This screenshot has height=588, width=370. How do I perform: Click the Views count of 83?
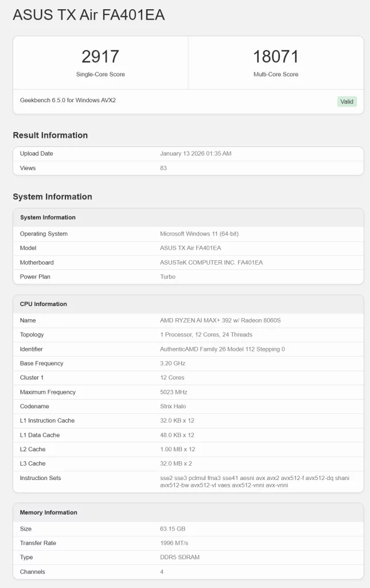pos(163,168)
